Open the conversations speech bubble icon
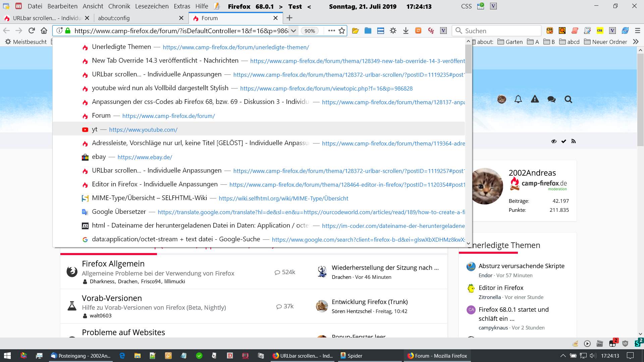644x362 pixels. [551, 99]
